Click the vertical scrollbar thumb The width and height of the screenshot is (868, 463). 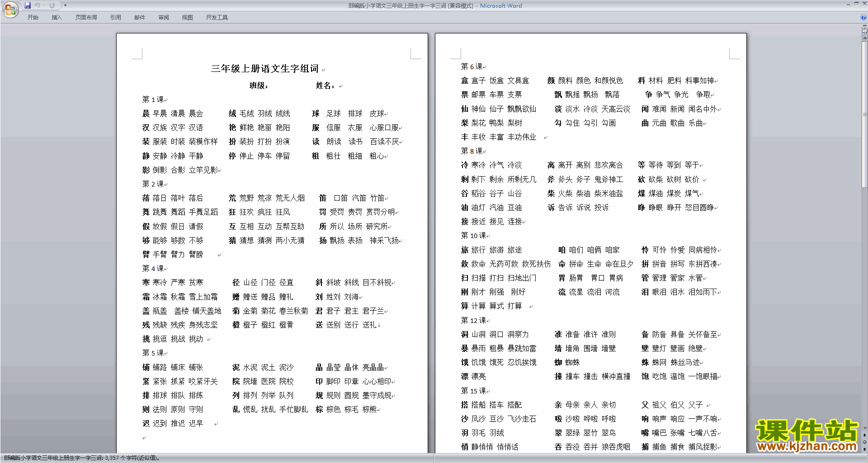[864, 115]
